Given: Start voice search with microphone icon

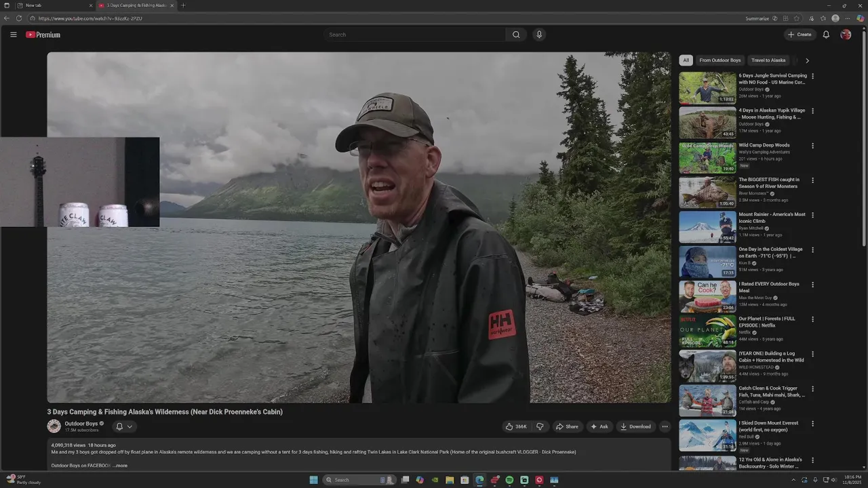Looking at the screenshot, I should pos(539,35).
